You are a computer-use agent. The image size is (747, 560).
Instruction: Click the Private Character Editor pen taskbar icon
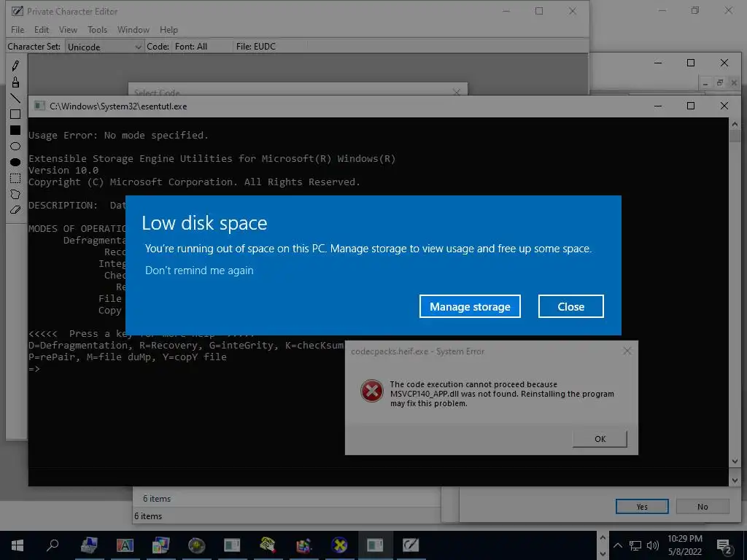coord(411,545)
